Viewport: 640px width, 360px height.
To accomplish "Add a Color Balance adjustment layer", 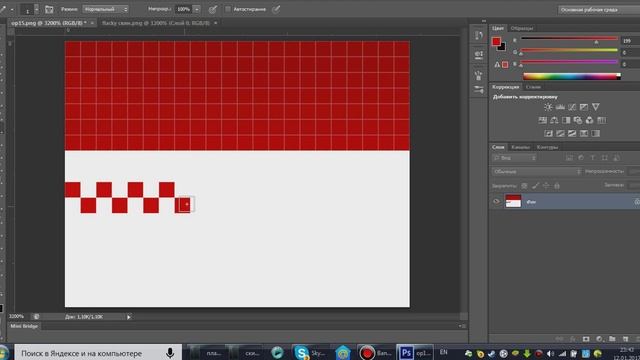I will click(554, 120).
